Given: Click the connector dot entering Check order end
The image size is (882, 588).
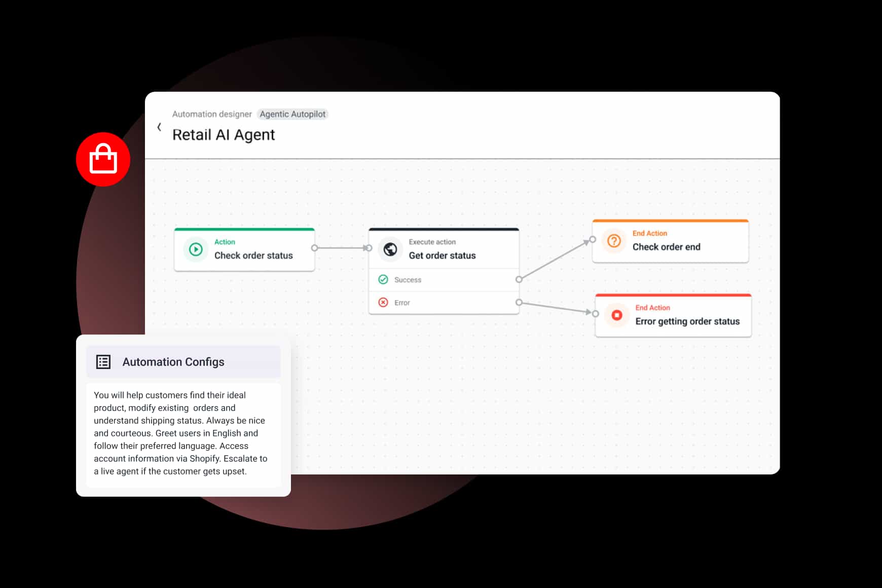Looking at the screenshot, I should pyautogui.click(x=592, y=238).
